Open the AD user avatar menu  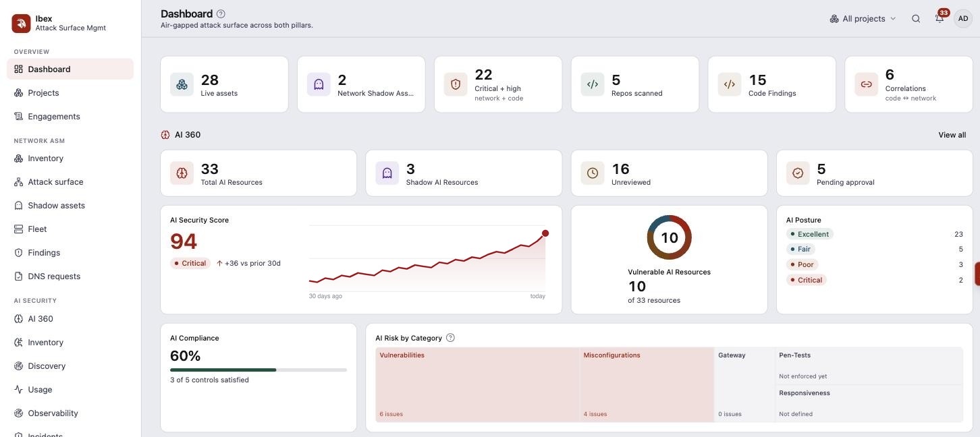963,19
